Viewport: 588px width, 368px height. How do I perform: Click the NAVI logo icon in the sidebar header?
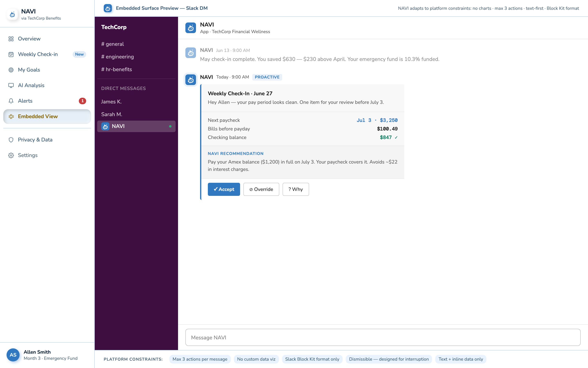click(x=12, y=14)
